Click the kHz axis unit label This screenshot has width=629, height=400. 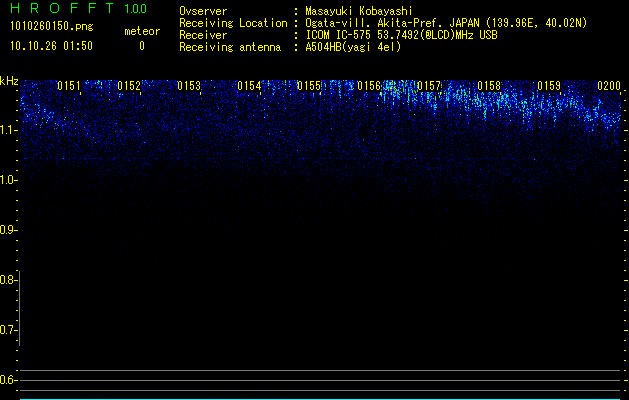pos(9,81)
